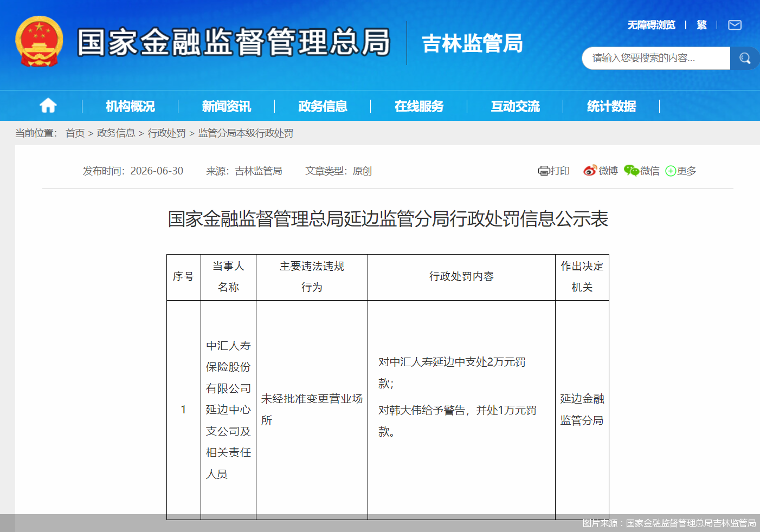
Task: Click the row number 1 cell
Action: 183,410
